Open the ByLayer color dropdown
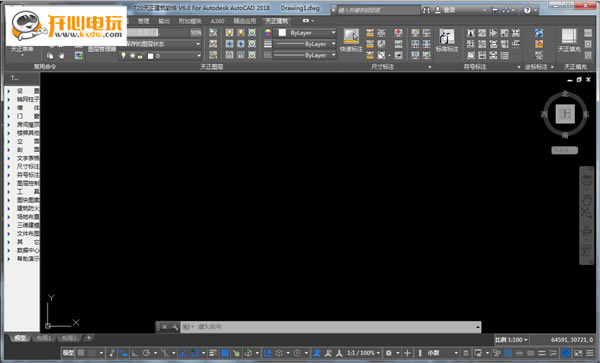Image resolution: width=600 pixels, height=363 pixels. (307, 33)
